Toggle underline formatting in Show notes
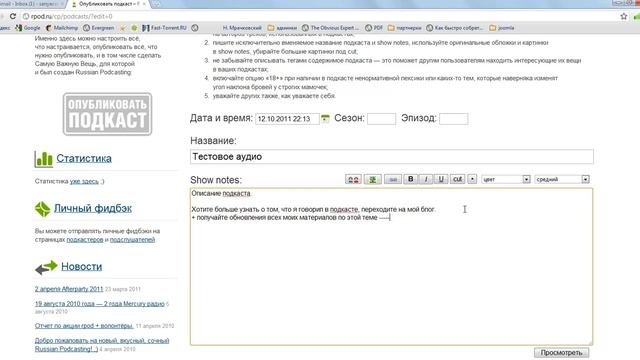This screenshot has height=360, width=640. click(441, 179)
